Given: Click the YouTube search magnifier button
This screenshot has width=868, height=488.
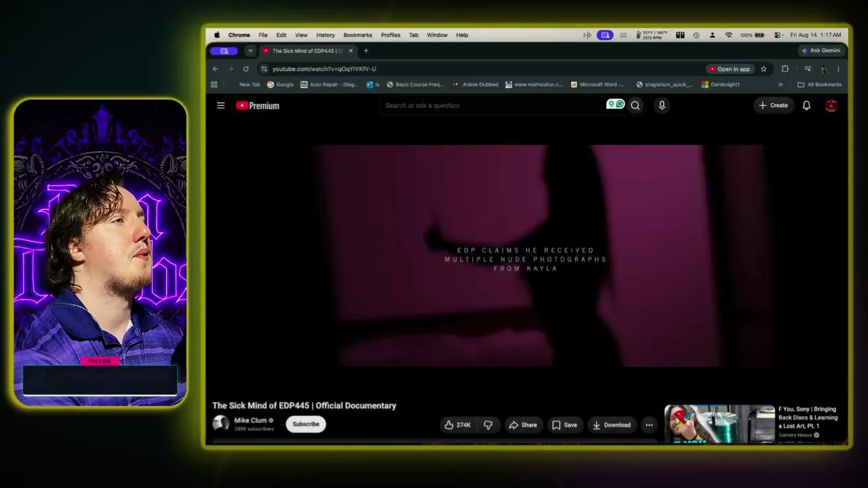Looking at the screenshot, I should click(x=635, y=105).
